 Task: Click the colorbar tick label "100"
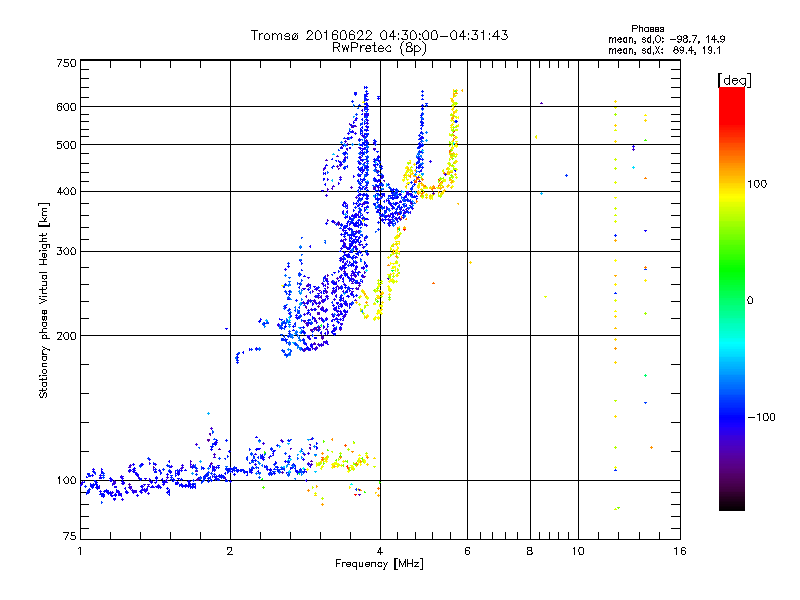point(757,184)
